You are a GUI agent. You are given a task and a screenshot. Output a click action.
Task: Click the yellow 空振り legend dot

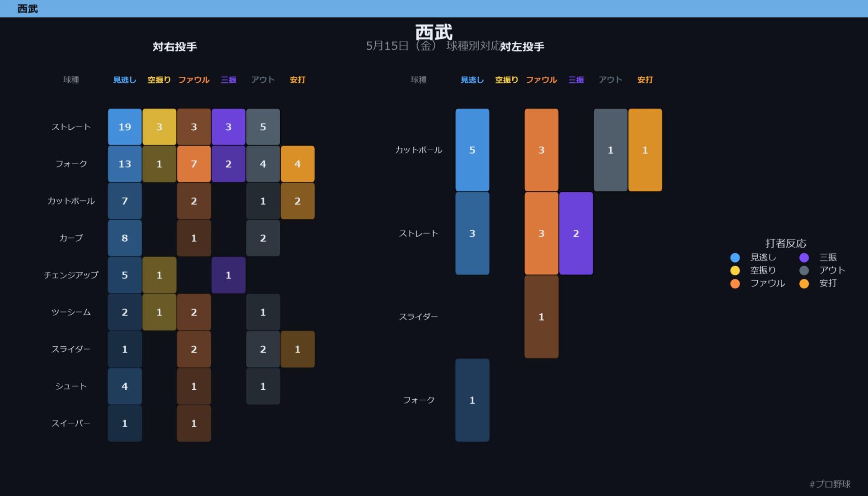click(735, 270)
